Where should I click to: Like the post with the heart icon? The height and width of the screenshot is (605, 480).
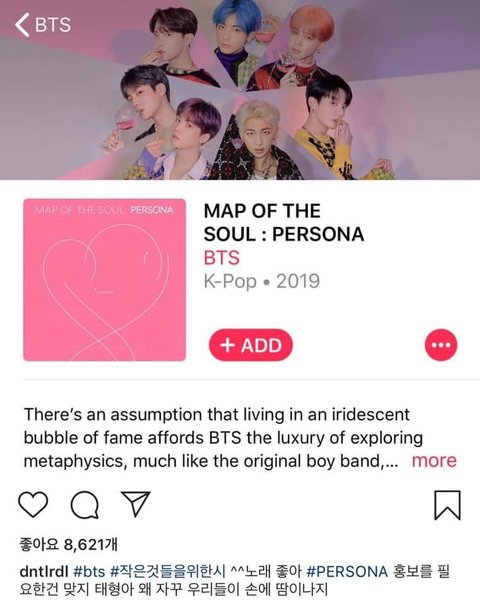pyautogui.click(x=33, y=505)
